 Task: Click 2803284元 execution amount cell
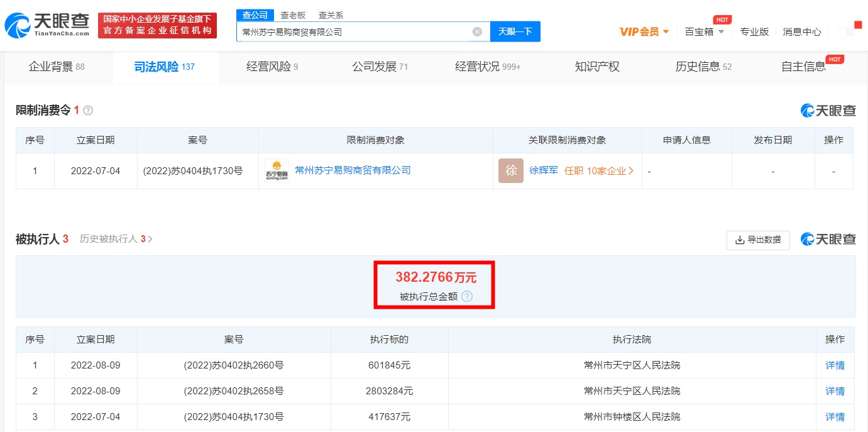(x=390, y=391)
